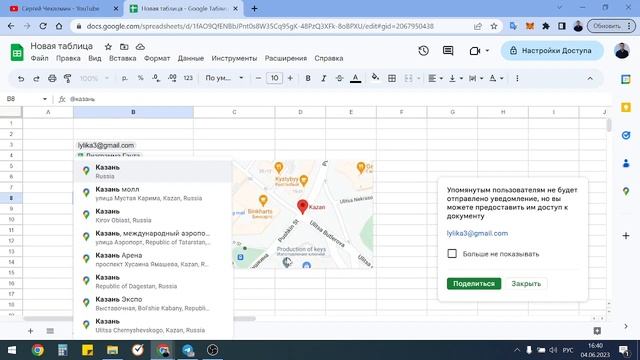The image size is (640, 360).
Task: Open the Формат menu
Action: (x=157, y=58)
